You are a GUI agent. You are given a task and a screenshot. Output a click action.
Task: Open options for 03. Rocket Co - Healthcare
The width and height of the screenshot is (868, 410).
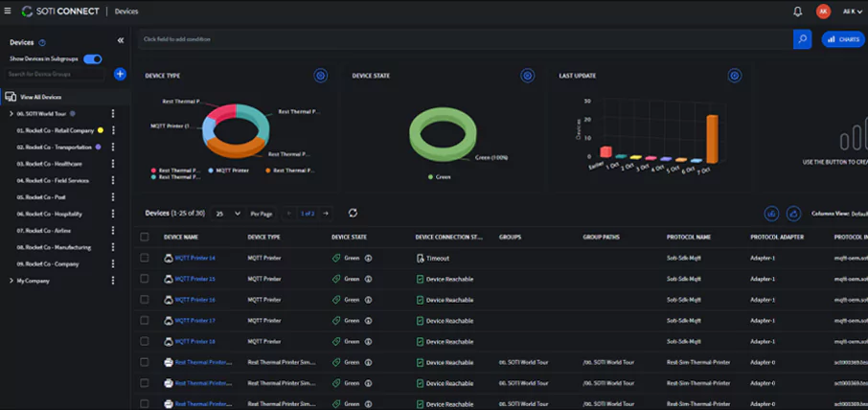113,164
